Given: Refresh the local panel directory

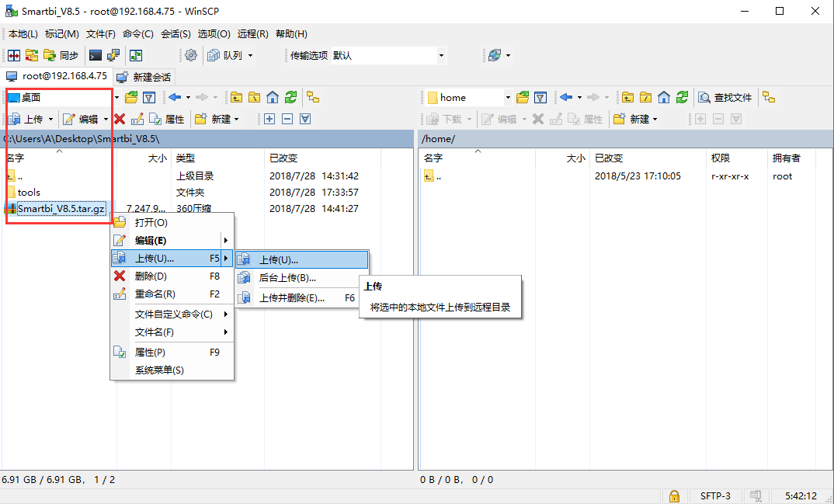Looking at the screenshot, I should 290,97.
